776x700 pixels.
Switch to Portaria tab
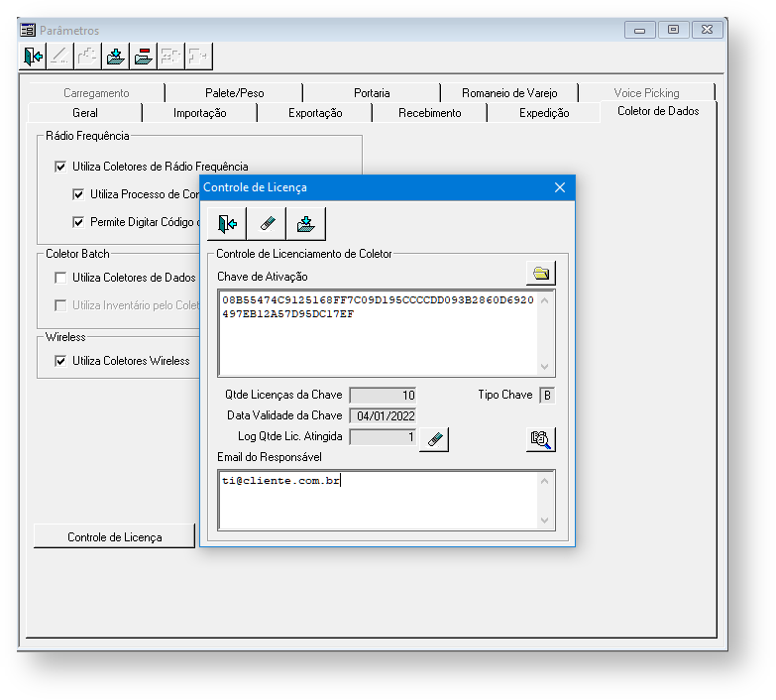372,93
